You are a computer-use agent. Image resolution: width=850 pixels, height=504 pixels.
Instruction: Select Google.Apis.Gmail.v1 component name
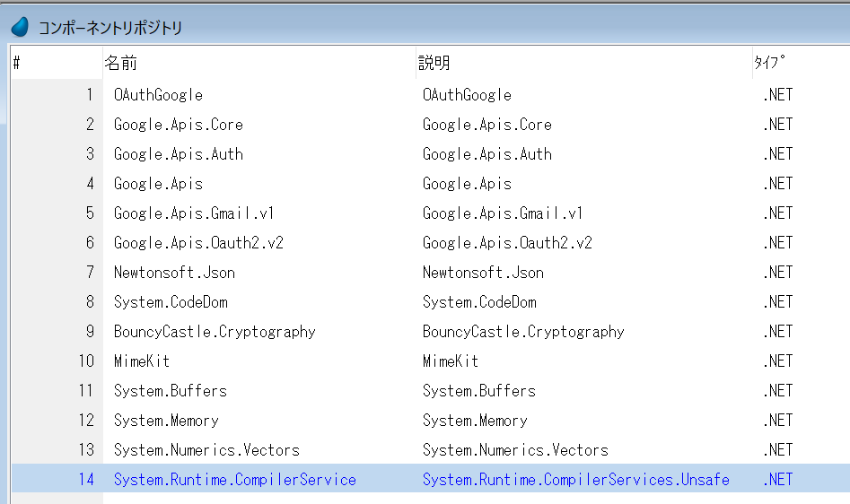[194, 213]
